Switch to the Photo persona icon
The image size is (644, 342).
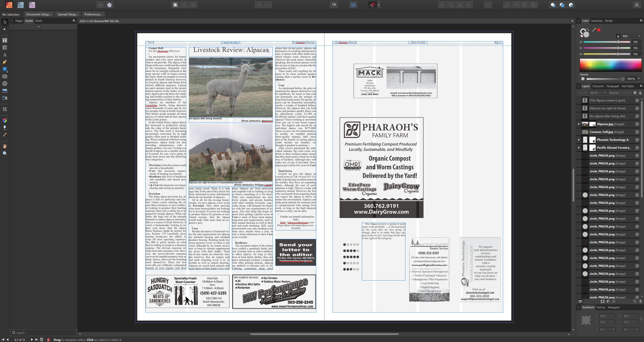pyautogui.click(x=32, y=5)
